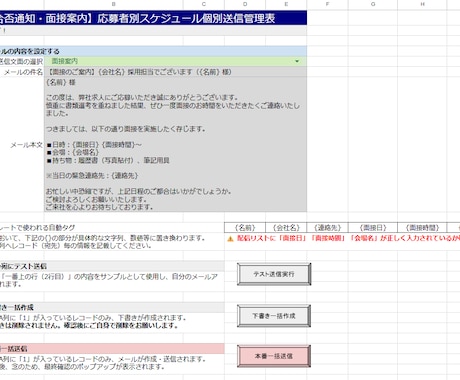The width and height of the screenshot is (460, 380).
Task: Select column H header
Action: click(422, 4)
